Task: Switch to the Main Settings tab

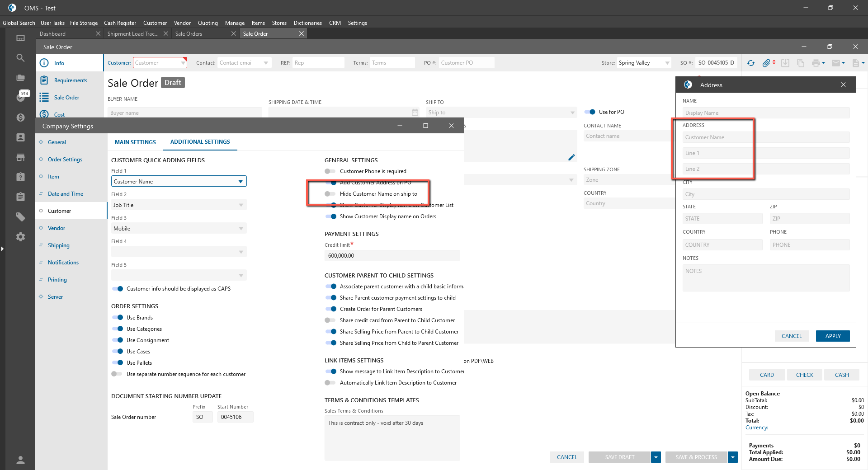Action: pos(135,142)
